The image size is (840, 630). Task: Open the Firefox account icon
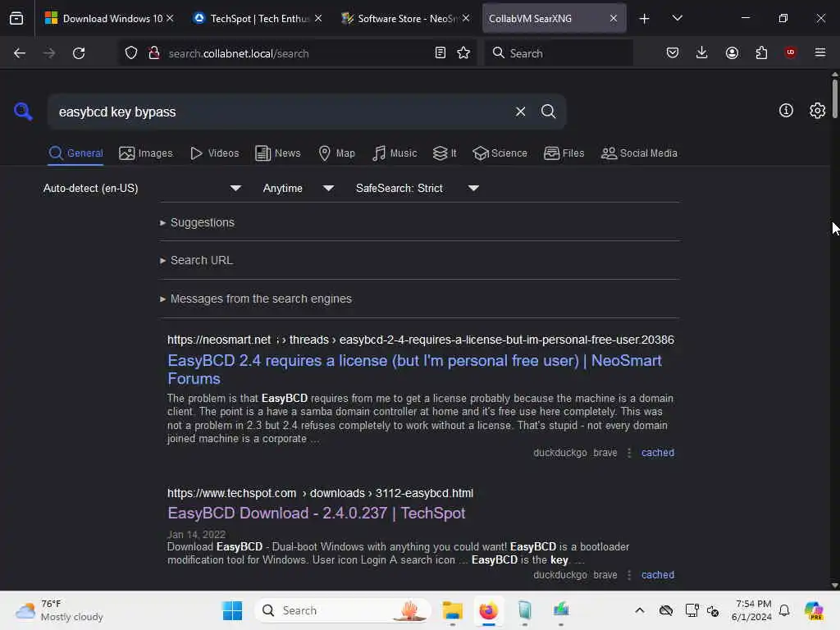[x=732, y=52]
